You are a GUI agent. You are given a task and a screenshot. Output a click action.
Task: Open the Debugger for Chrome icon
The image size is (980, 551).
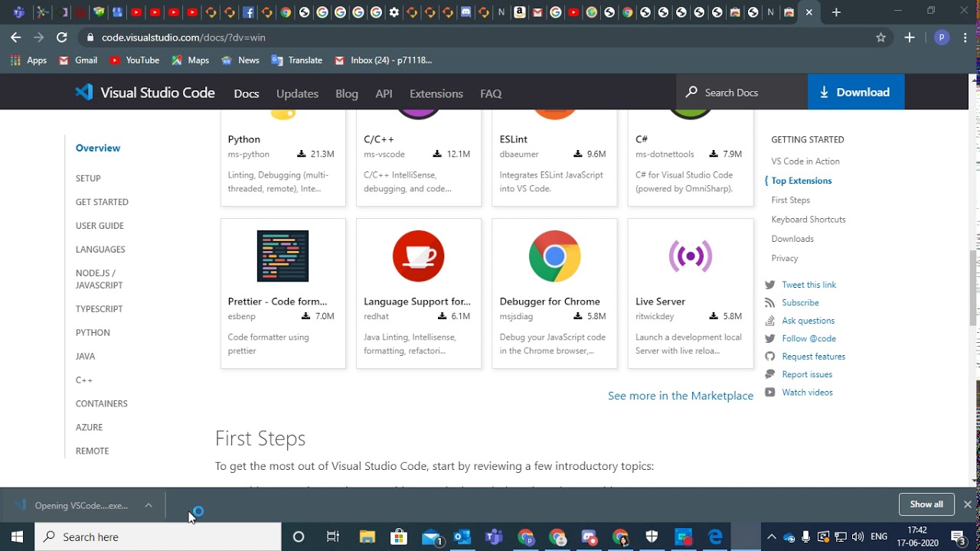[x=554, y=256]
